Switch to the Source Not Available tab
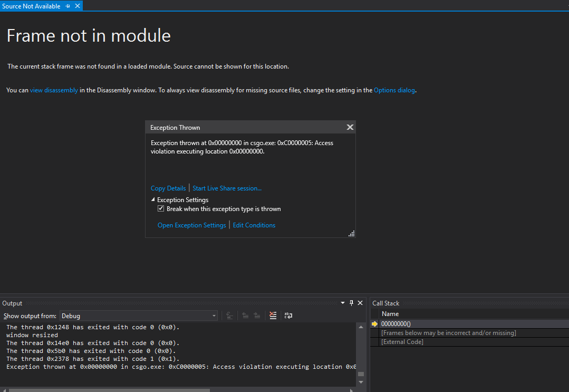This screenshot has height=392, width=569. coord(32,6)
